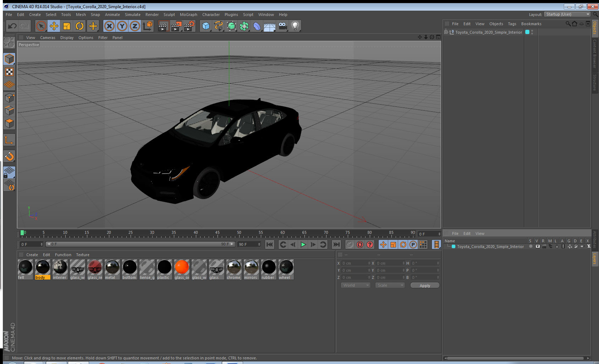Click the X position 0 cm field
599x364 pixels.
[356, 263]
